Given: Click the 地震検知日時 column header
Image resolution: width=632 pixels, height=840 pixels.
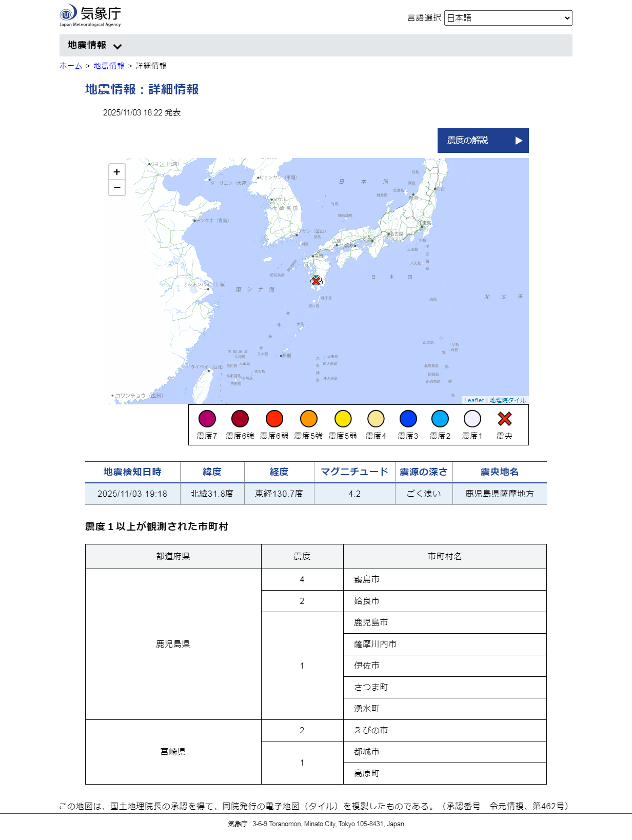Looking at the screenshot, I should pos(132,472).
